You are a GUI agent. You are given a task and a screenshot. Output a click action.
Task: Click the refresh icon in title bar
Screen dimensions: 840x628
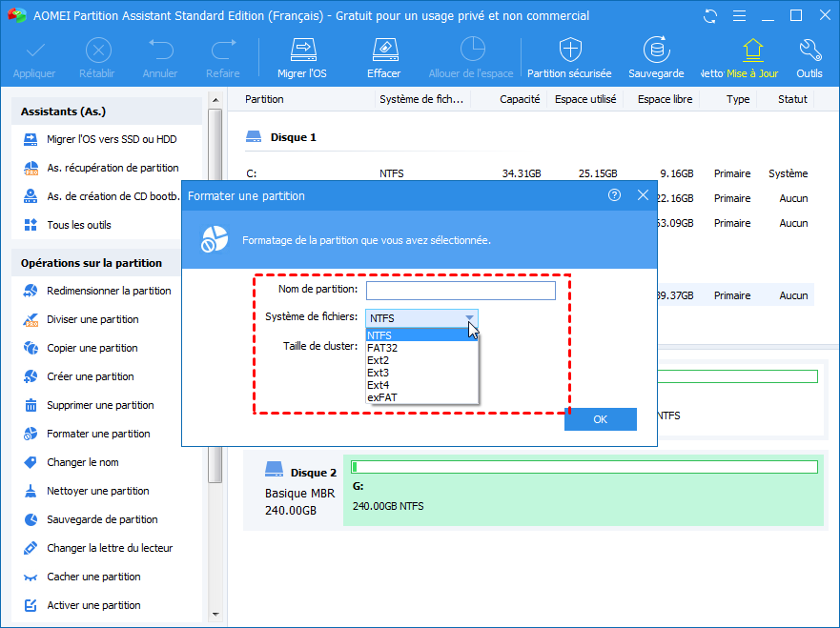pos(710,16)
